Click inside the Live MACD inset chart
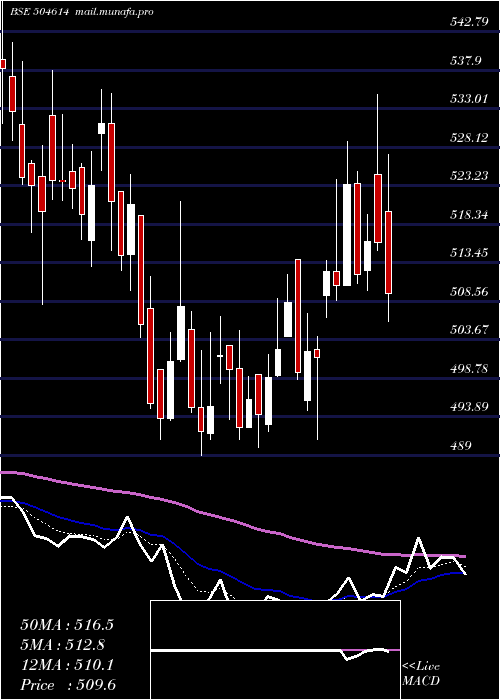 click(275, 650)
